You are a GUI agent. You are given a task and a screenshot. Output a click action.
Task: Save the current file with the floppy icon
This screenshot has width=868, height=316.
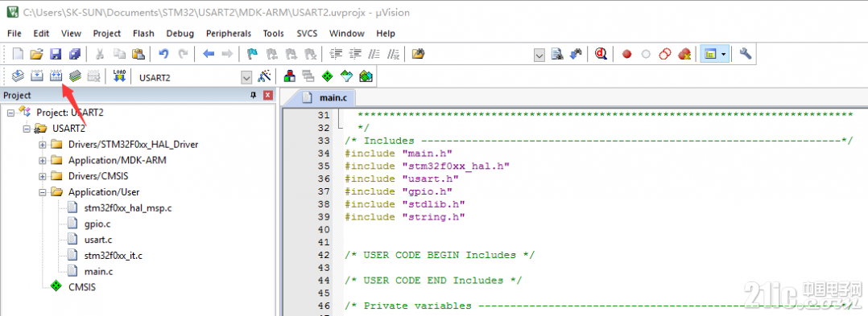click(x=56, y=54)
